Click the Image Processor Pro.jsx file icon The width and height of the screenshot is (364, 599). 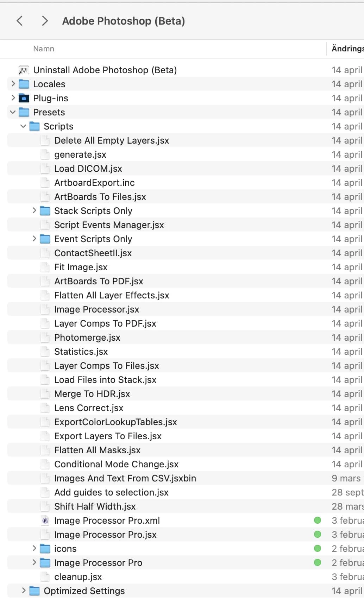(45, 535)
